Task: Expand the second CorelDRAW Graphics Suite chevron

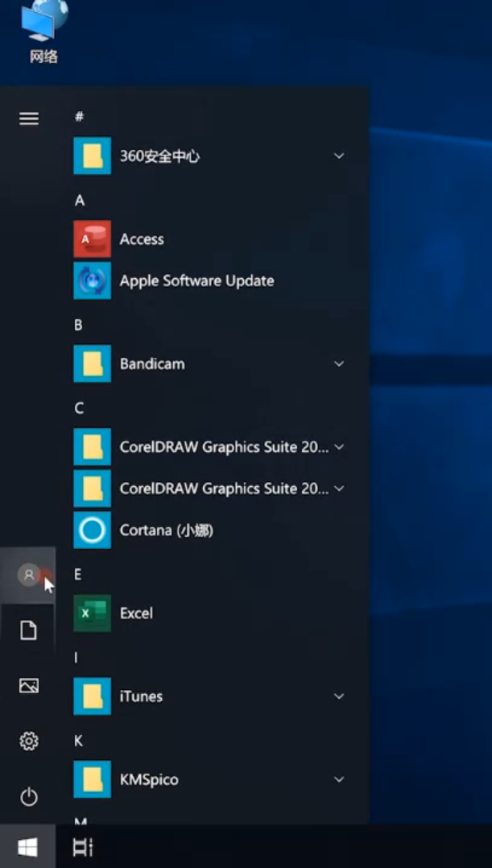Action: point(339,488)
